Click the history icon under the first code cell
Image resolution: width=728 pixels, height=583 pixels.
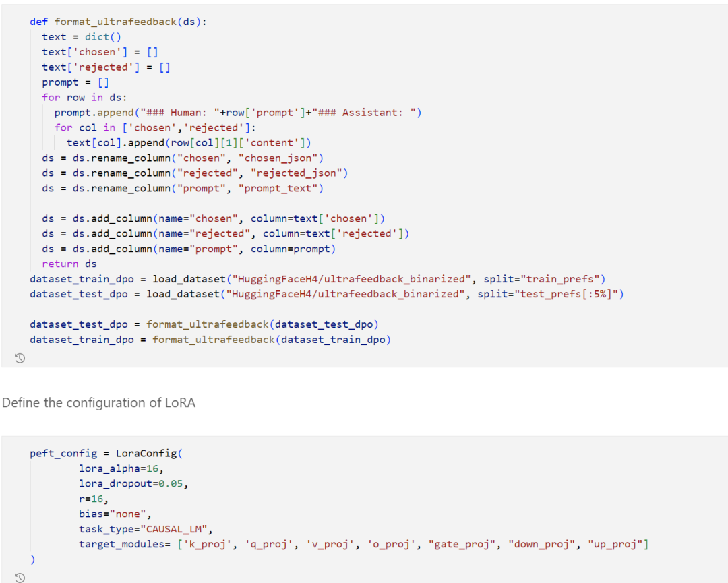[x=20, y=358]
